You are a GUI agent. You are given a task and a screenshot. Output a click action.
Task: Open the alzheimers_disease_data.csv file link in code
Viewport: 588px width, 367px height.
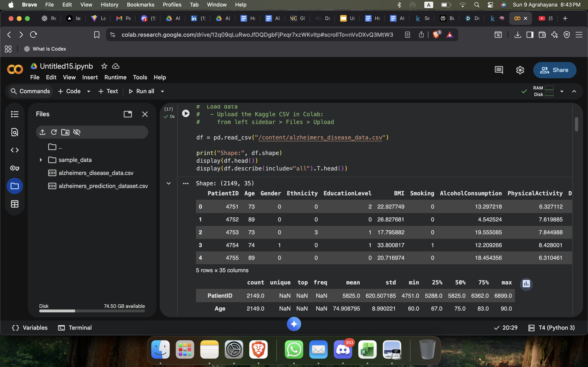[x=320, y=138]
